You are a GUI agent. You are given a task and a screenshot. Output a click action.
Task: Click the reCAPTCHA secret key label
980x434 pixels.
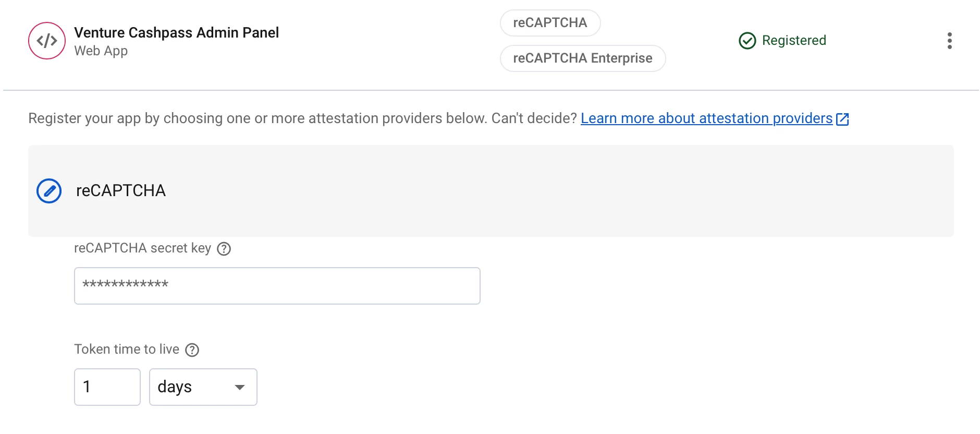coord(142,248)
